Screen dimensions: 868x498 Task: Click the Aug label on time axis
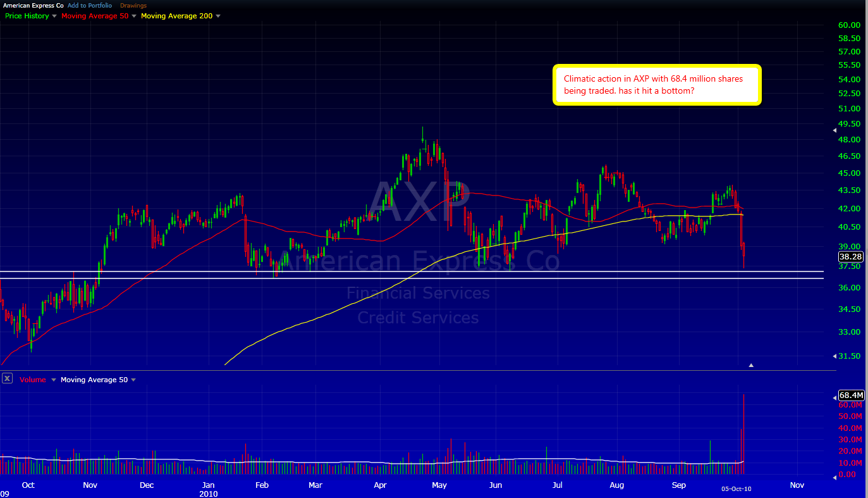(x=617, y=485)
